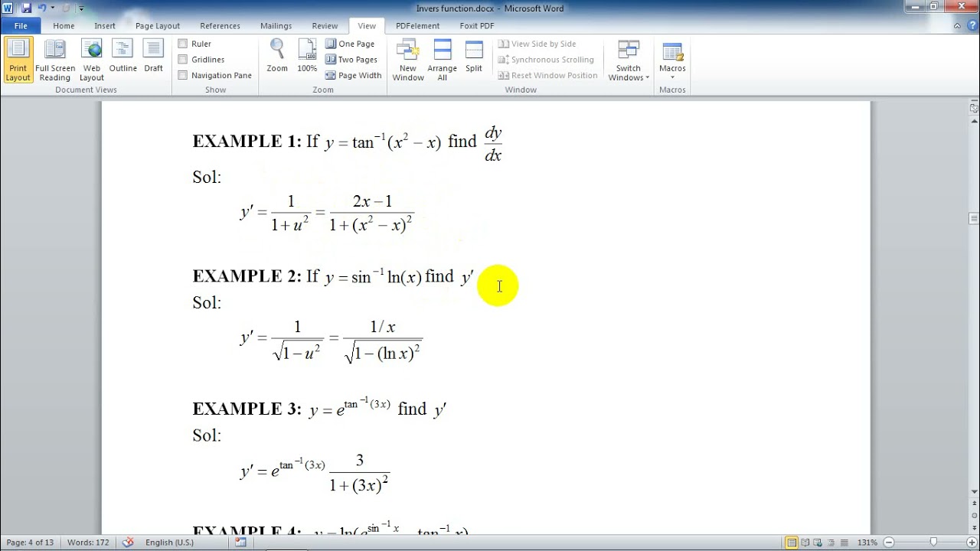This screenshot has width=980, height=551.
Task: Click the Undo button
Action: [42, 8]
